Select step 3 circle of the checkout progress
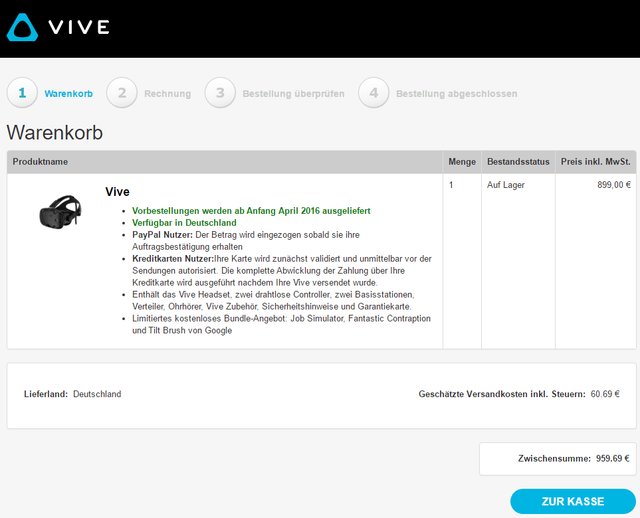The width and height of the screenshot is (640, 518). coord(220,93)
